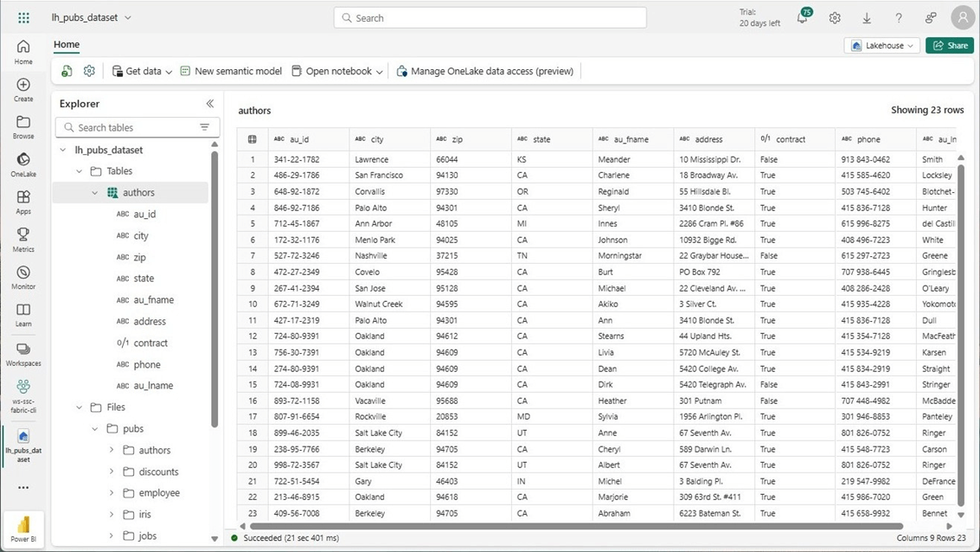Expand the iris folder
Screen dimensions: 980x552
pos(112,514)
